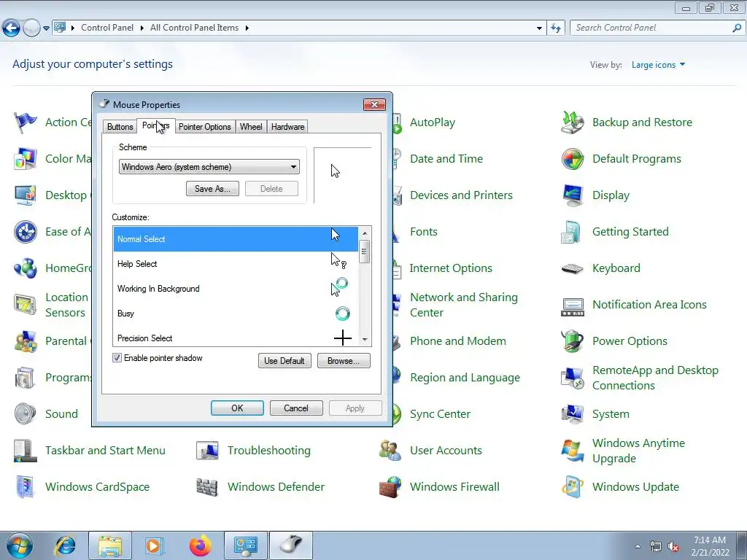The height and width of the screenshot is (560, 747).
Task: Open the AutoPlay link
Action: pyautogui.click(x=433, y=122)
